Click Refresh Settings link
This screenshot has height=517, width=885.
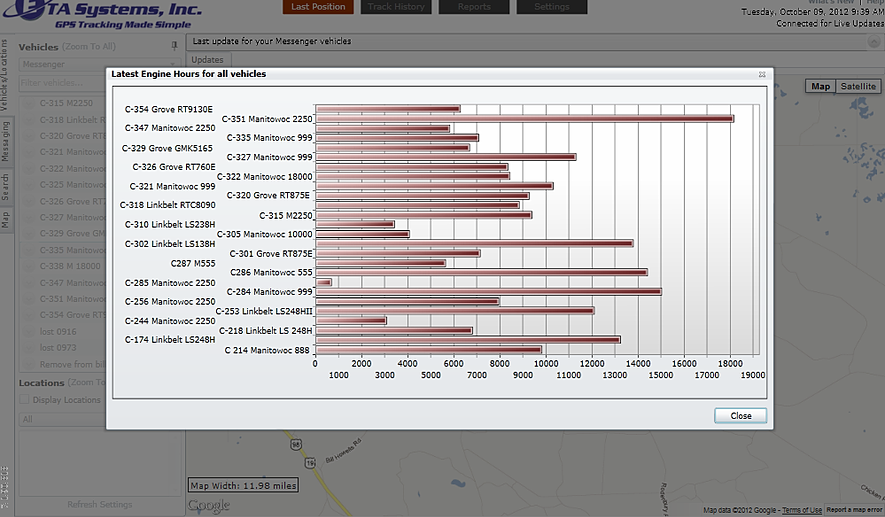tap(99, 504)
